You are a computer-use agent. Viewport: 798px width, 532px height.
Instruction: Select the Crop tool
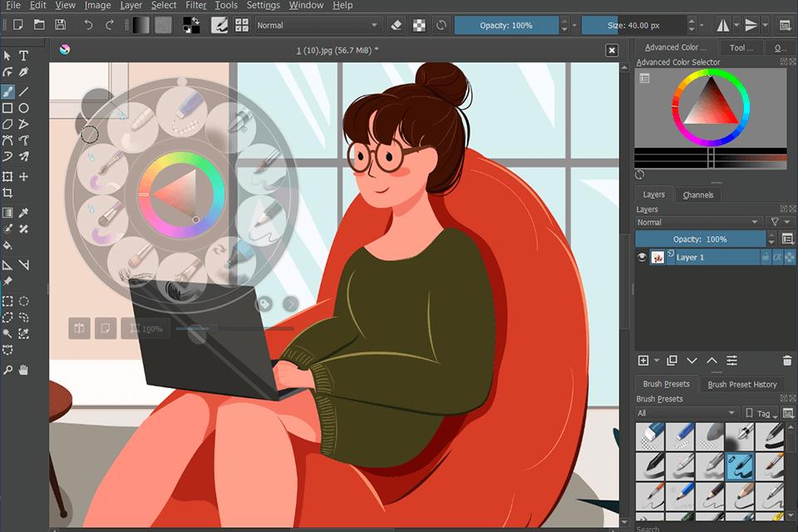point(7,193)
